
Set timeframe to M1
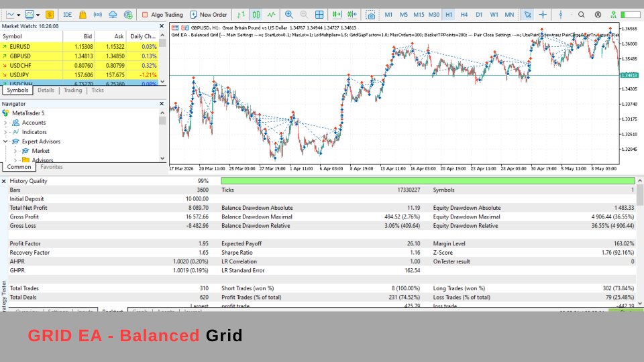[x=388, y=15]
